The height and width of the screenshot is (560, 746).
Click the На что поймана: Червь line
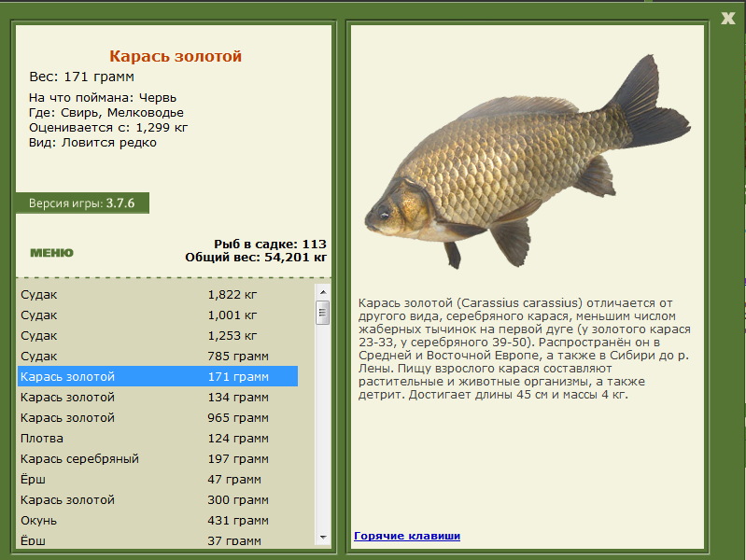(103, 98)
